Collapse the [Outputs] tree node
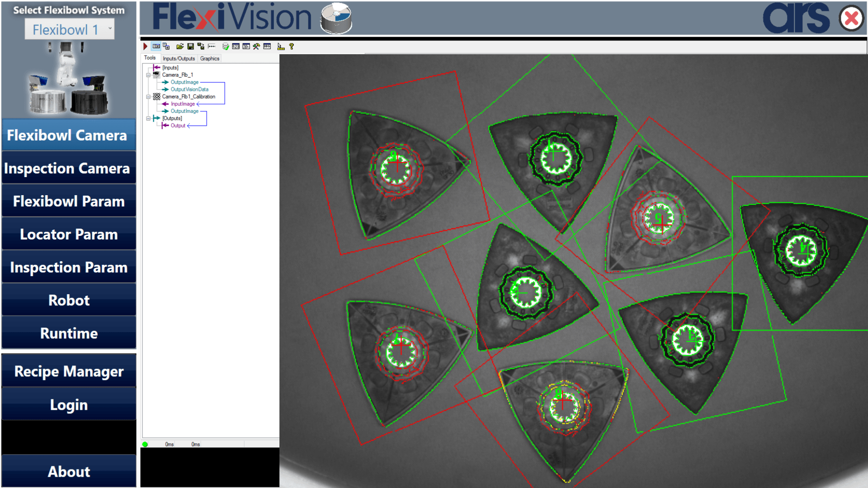This screenshot has height=488, width=868. [149, 118]
